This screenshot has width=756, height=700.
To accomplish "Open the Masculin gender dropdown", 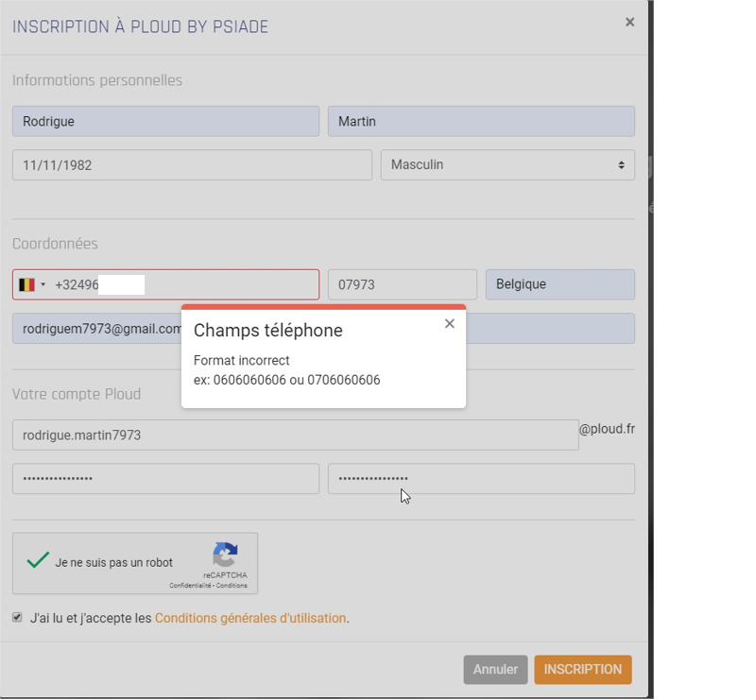I will click(x=507, y=165).
